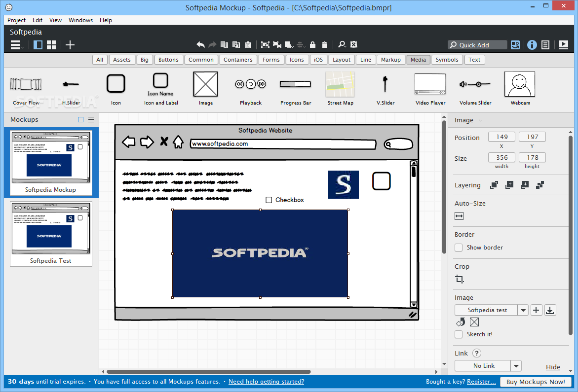Click the Quick Add search field
The width and height of the screenshot is (578, 392).
[x=478, y=45]
